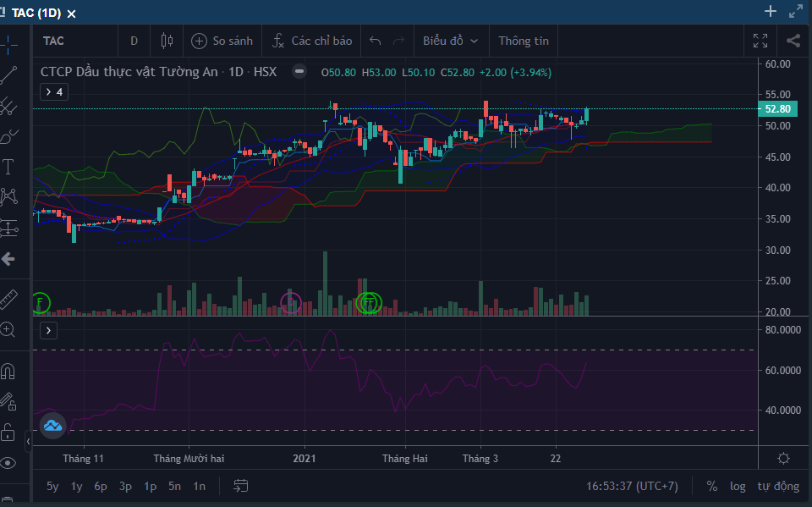Expand the indicator legend showing 4
The image size is (812, 507).
53,91
